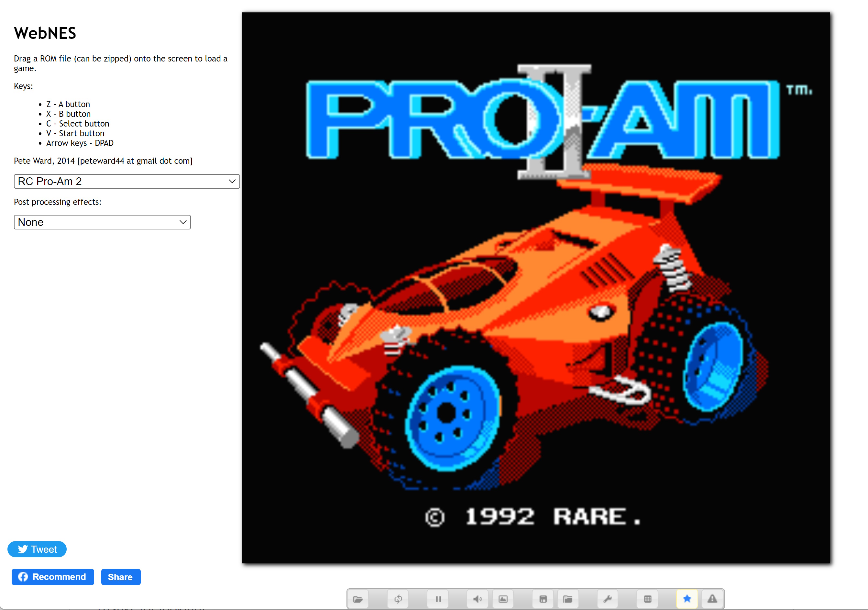Click the Facebook Share button
This screenshot has width=868, height=610.
[x=121, y=577]
